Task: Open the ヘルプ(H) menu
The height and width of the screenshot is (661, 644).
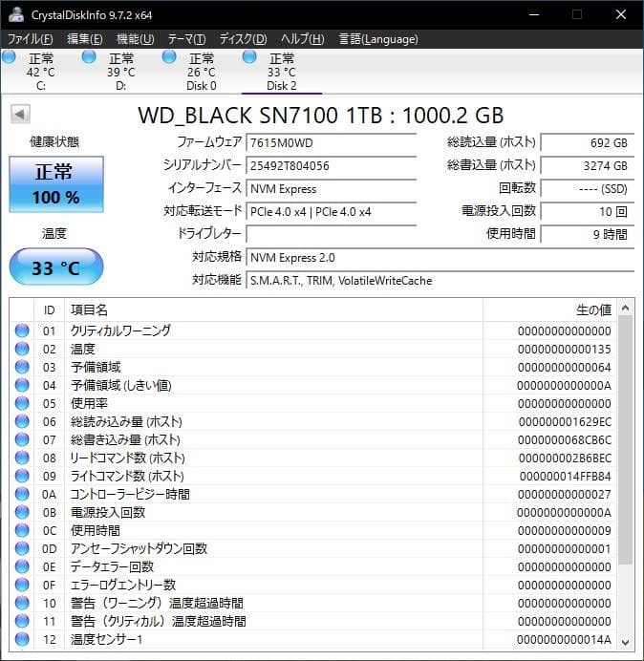Action: (302, 39)
